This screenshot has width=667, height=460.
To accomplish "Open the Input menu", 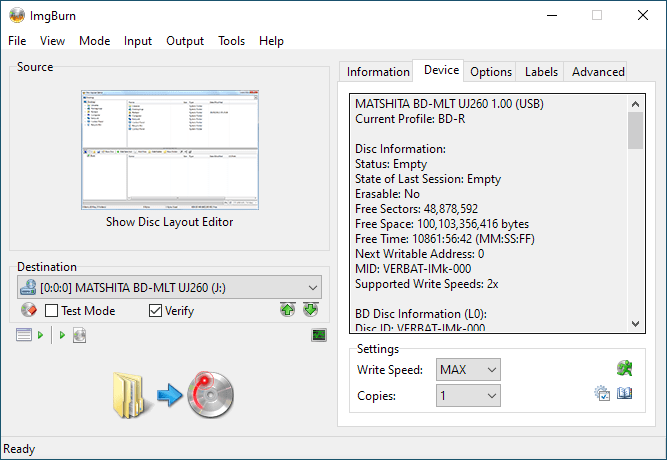I will pyautogui.click(x=138, y=41).
